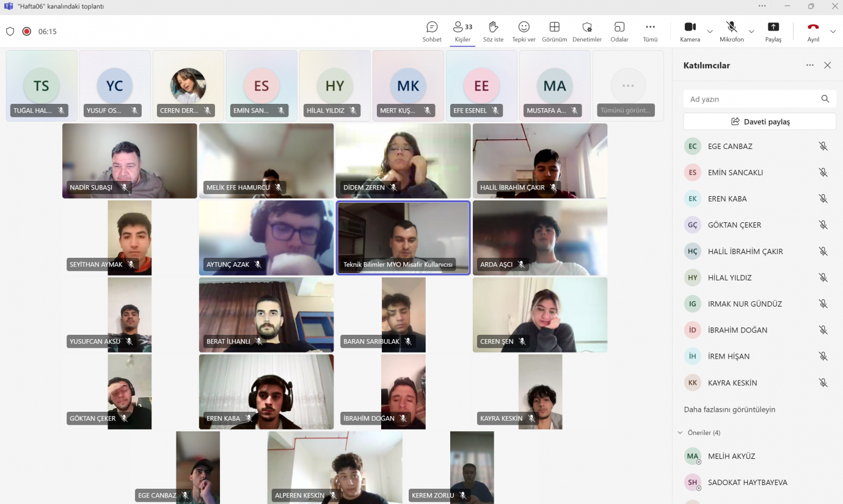The image size is (843, 504).
Task: Collapse the Öneriler (4) section
Action: (x=681, y=433)
